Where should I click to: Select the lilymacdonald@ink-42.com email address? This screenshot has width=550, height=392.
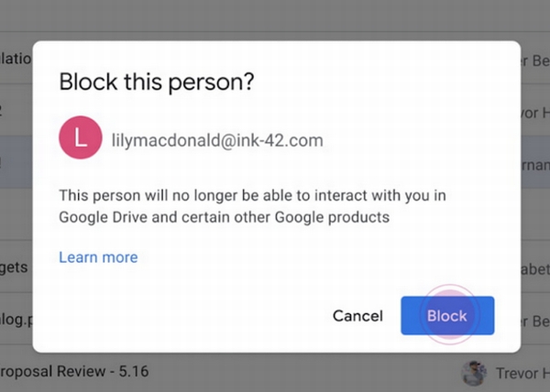click(x=215, y=141)
